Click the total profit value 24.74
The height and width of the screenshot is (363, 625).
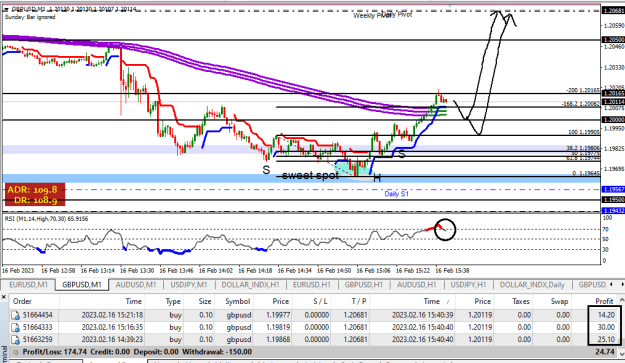click(x=605, y=352)
